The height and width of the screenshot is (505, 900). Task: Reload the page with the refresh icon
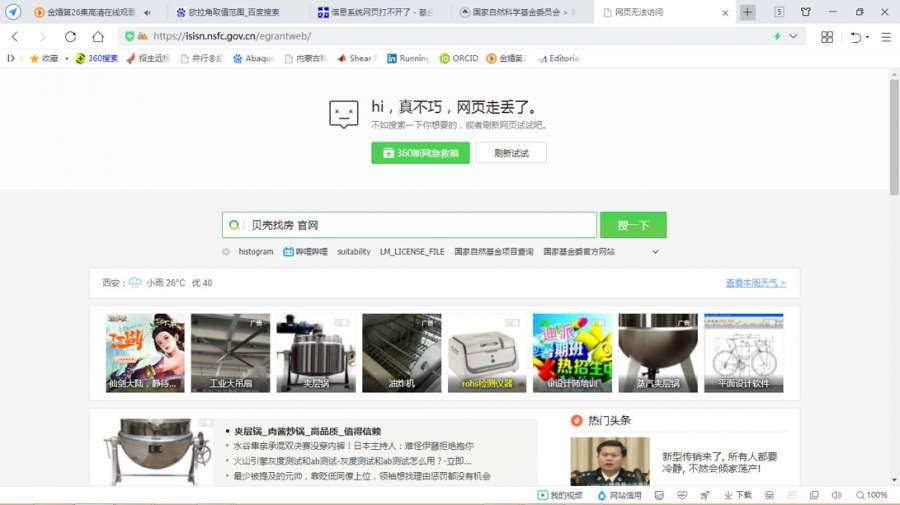pos(70,36)
